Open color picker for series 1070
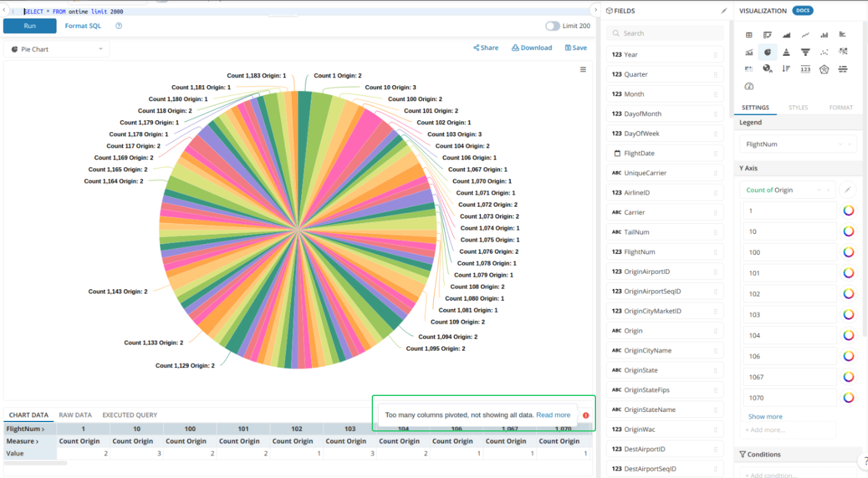The width and height of the screenshot is (868, 478). [848, 398]
